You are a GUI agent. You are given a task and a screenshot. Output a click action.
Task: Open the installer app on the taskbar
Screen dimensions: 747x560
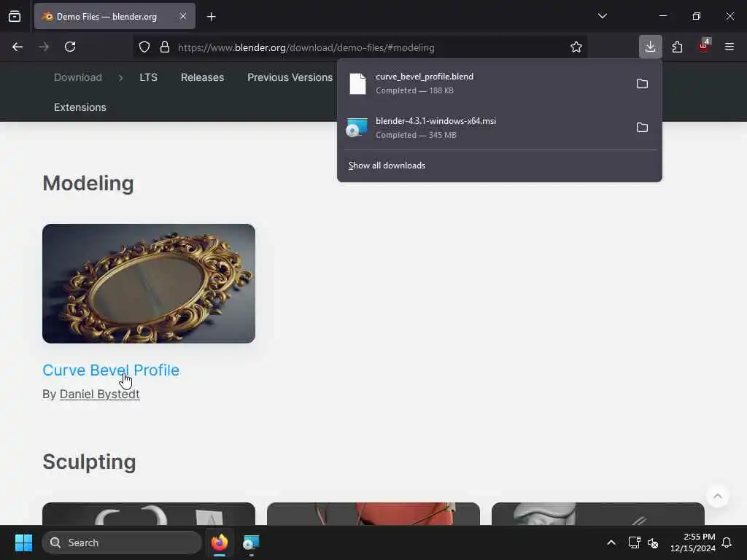tap(251, 542)
